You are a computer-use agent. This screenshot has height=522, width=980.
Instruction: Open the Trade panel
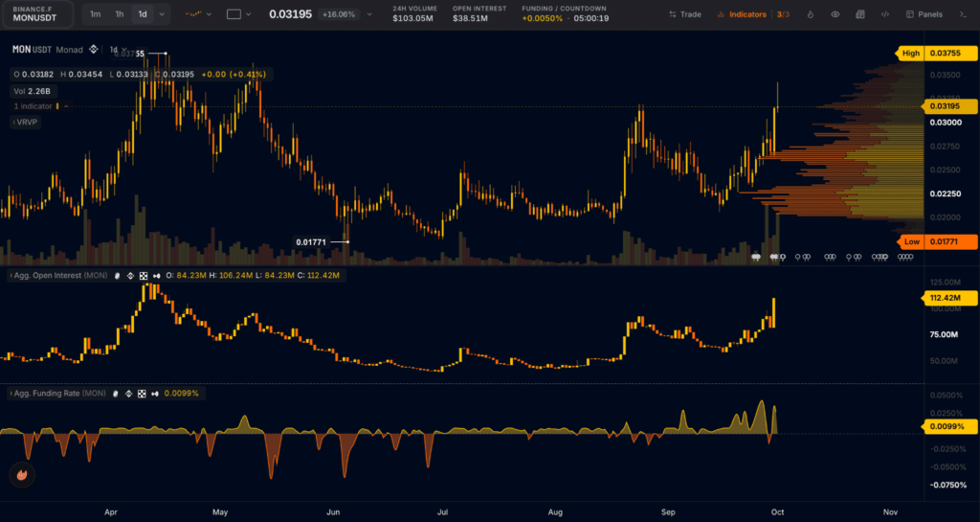click(x=685, y=13)
